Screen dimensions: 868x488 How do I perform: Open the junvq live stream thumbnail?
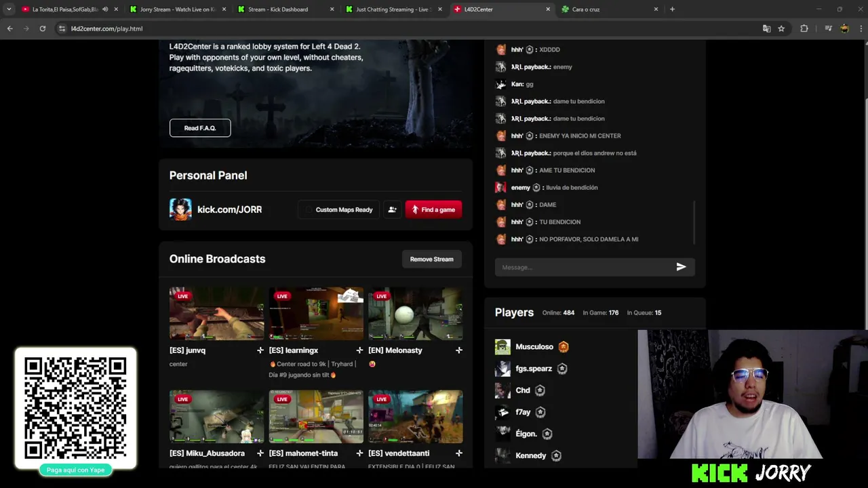coord(216,314)
